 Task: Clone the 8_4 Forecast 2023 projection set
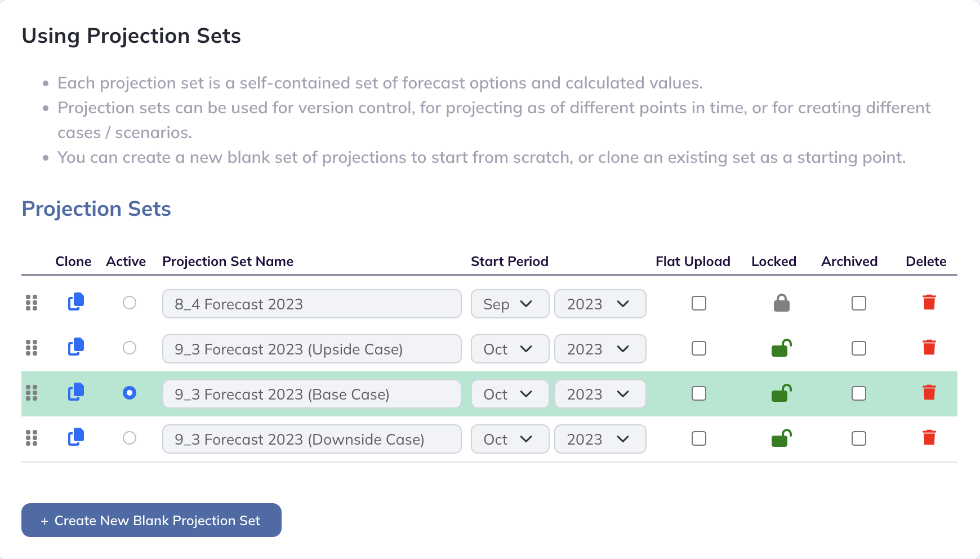click(x=76, y=302)
